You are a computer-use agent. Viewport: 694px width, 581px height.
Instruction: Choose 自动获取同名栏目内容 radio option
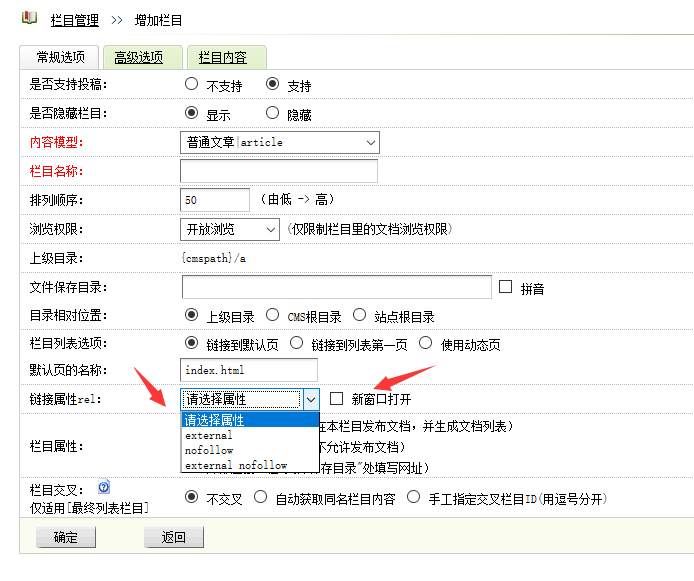(260, 497)
